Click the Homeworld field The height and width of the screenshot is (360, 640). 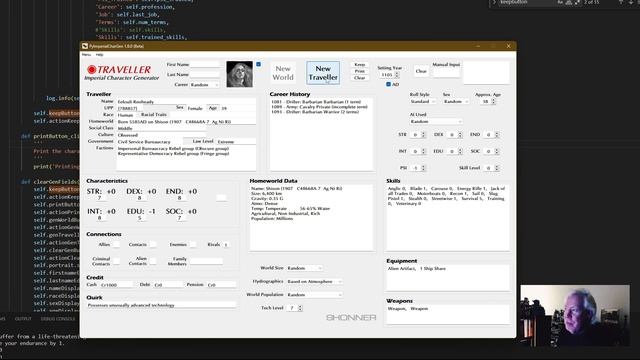point(186,122)
